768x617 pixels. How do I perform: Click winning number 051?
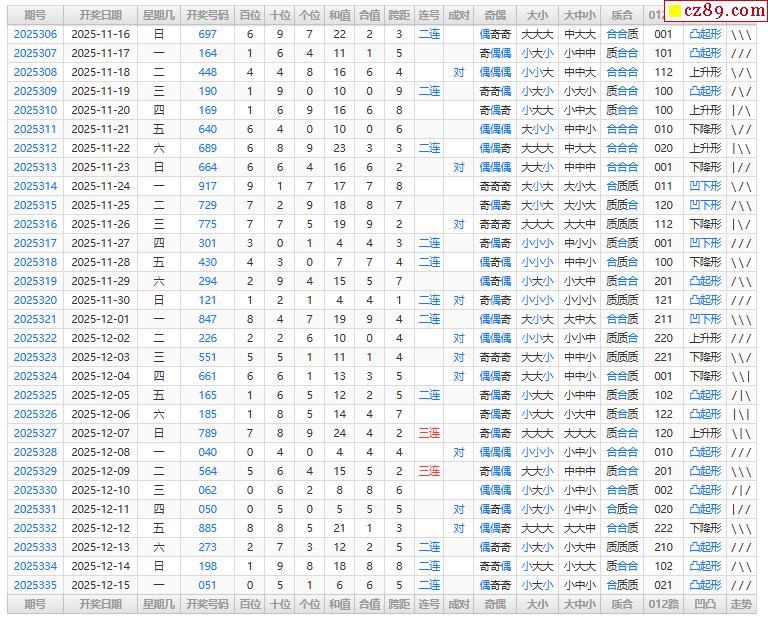tap(207, 585)
